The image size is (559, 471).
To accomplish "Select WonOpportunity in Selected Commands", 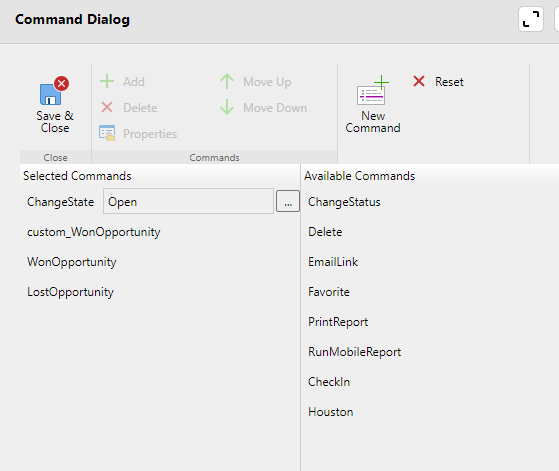I will 72,262.
